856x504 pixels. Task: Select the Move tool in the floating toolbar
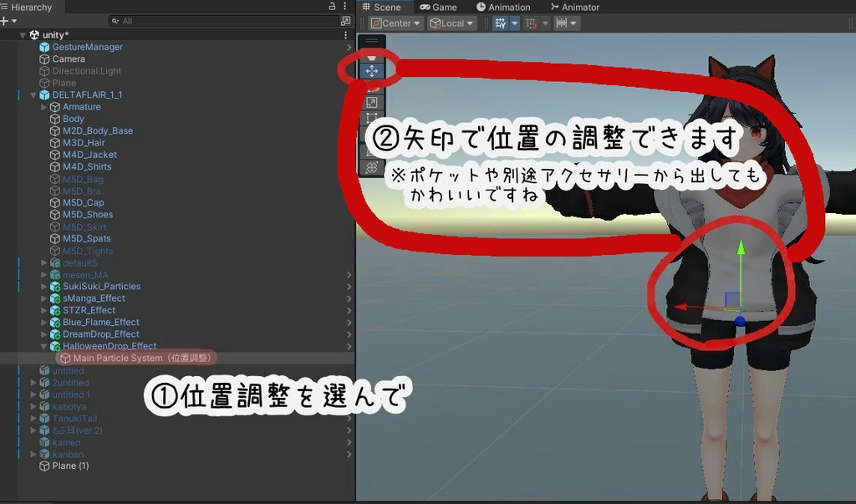(372, 69)
